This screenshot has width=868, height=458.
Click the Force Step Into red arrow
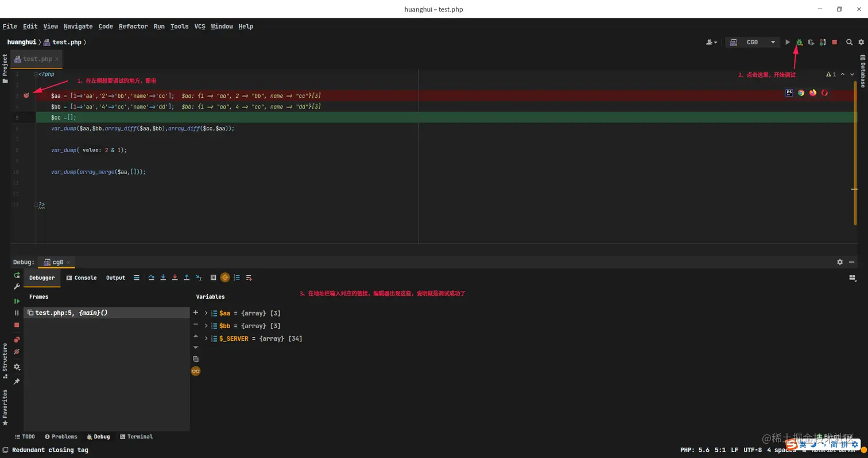tap(175, 278)
